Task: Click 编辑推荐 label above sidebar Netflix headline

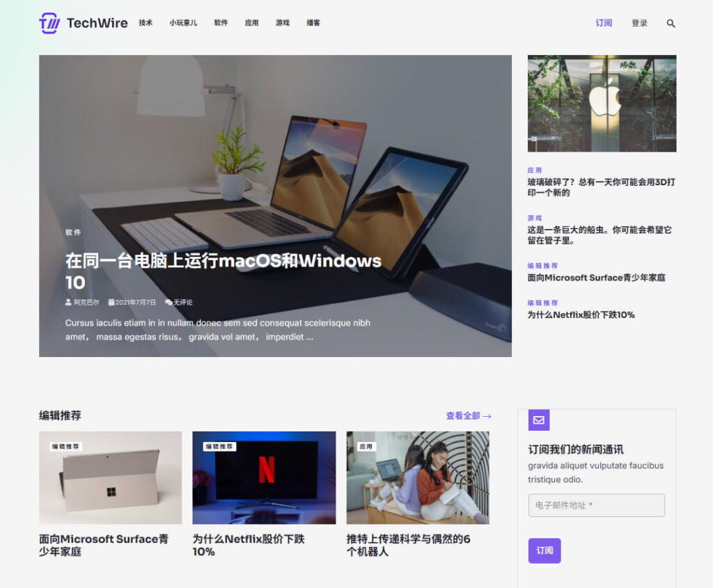Action: pos(542,303)
